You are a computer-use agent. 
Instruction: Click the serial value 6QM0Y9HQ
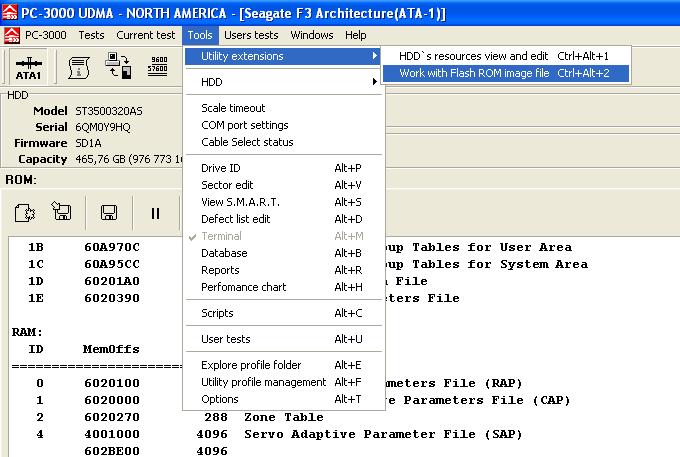point(103,127)
